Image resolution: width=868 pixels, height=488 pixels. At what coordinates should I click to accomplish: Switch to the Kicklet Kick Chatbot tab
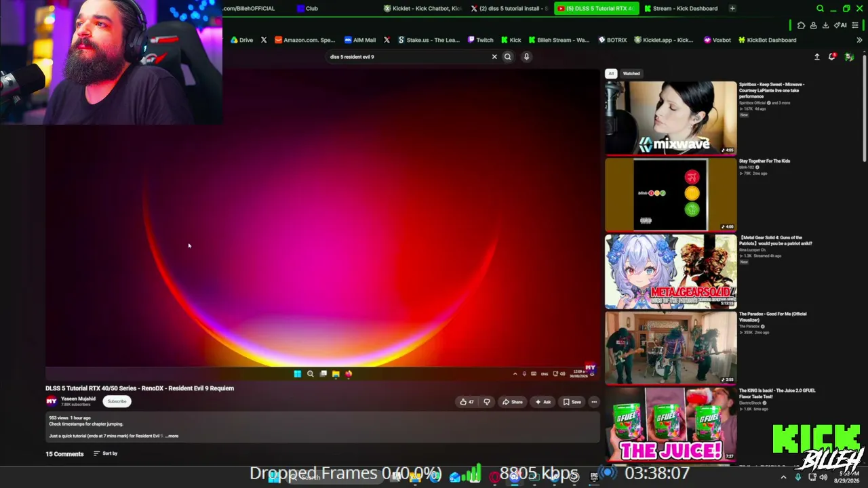[422, 8]
